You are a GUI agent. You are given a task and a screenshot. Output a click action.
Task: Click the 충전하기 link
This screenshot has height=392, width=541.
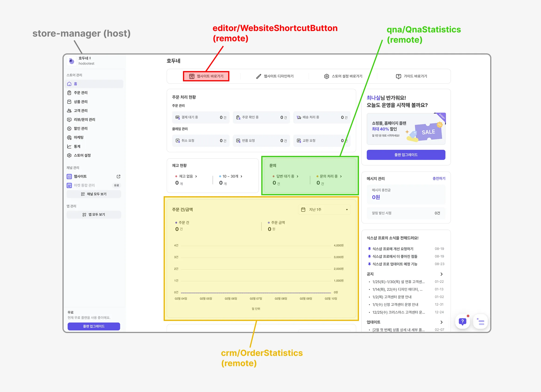pyautogui.click(x=439, y=179)
